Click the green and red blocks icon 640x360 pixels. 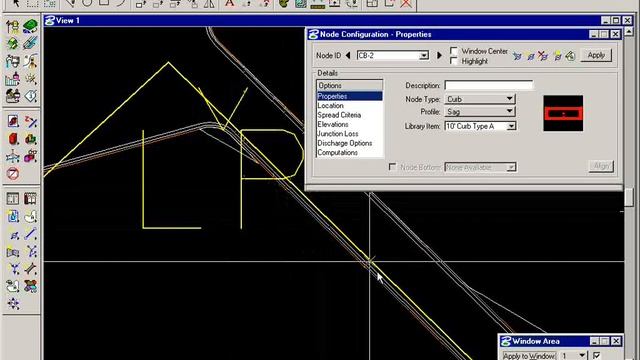(30, 139)
